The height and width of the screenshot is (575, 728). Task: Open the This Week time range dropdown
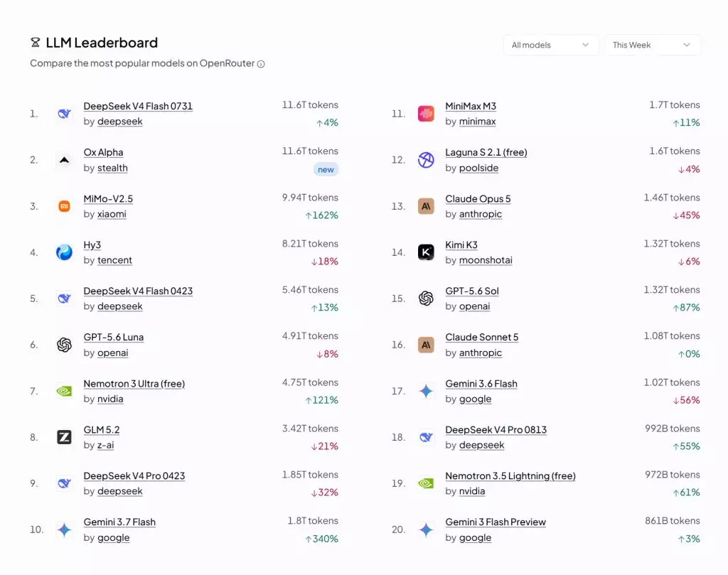tap(652, 45)
